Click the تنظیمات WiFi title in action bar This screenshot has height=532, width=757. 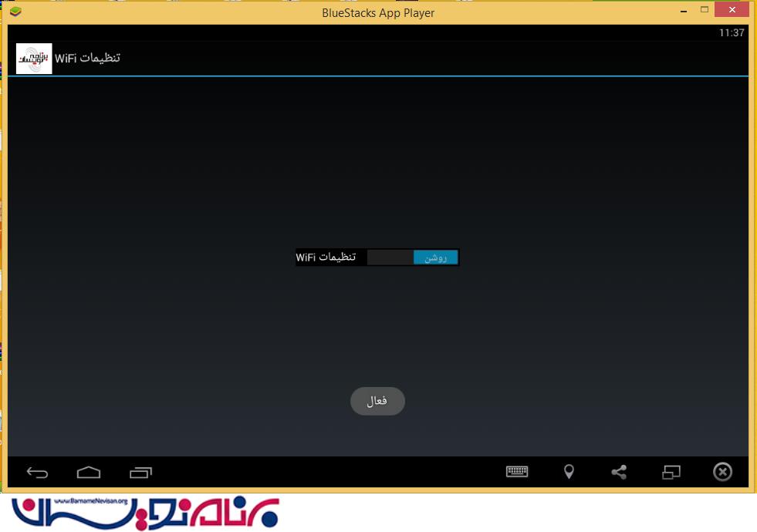[87, 59]
